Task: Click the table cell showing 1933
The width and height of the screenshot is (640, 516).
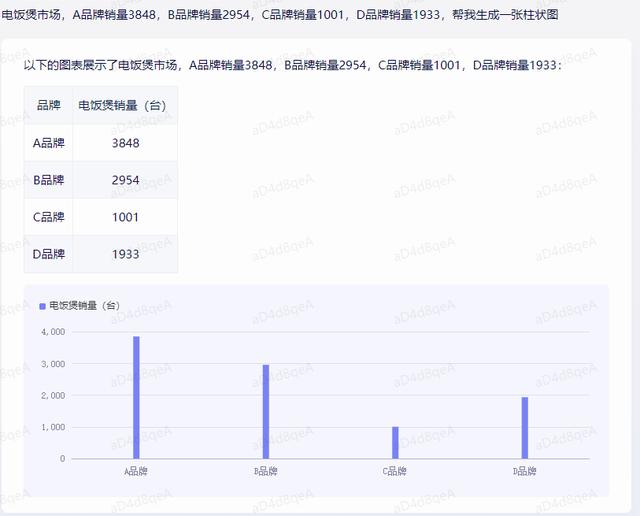Action: point(125,254)
